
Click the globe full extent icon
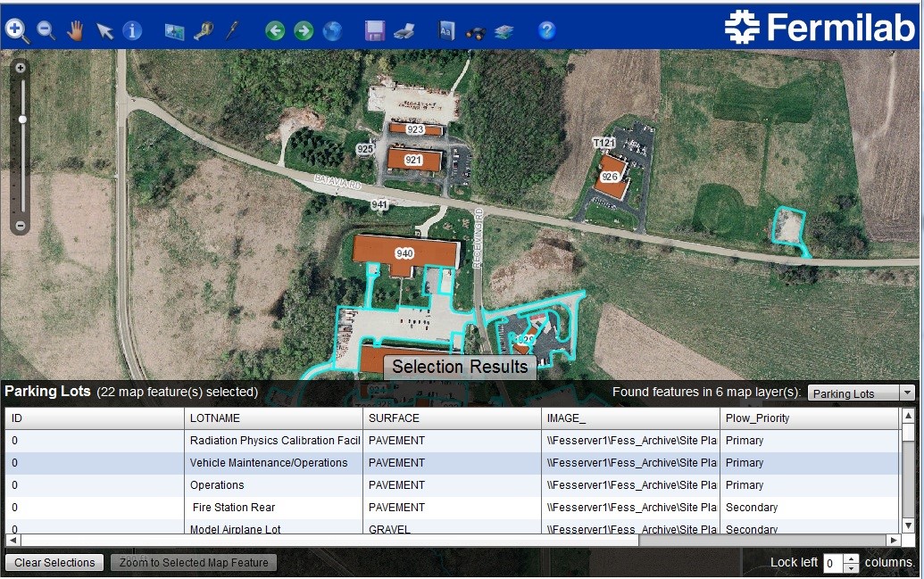tap(332, 30)
